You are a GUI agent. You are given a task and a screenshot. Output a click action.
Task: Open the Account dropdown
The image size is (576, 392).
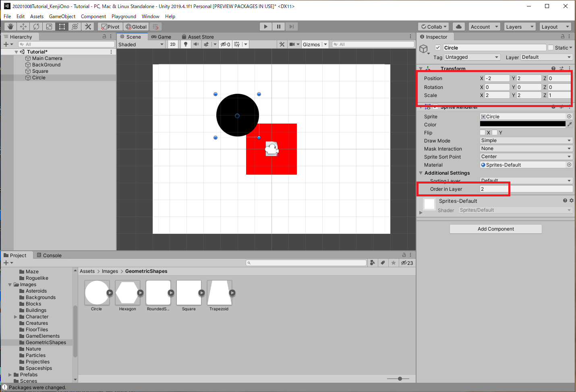[x=485, y=27]
